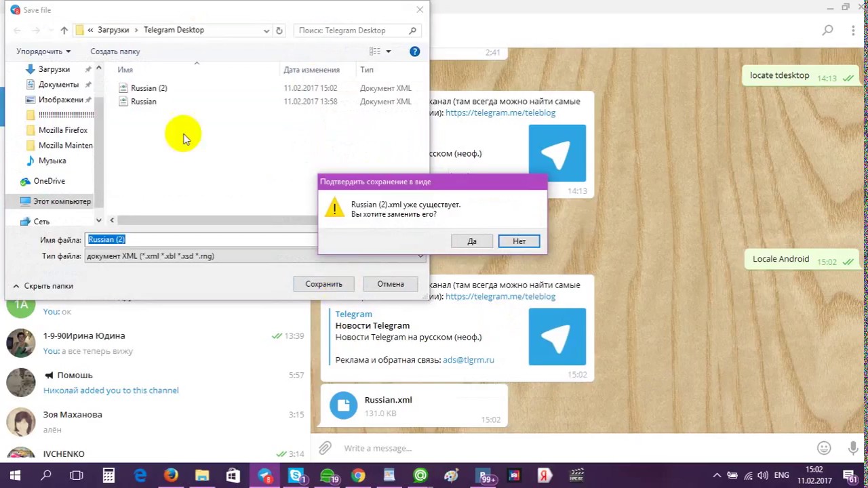Click the Telegram search magnifier icon
This screenshot has height=488, width=868.
point(827,30)
